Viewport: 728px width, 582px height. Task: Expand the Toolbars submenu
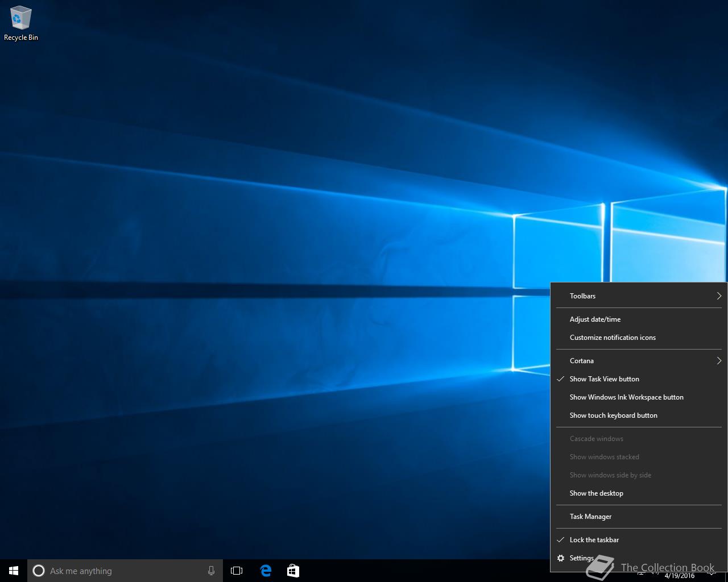(639, 296)
